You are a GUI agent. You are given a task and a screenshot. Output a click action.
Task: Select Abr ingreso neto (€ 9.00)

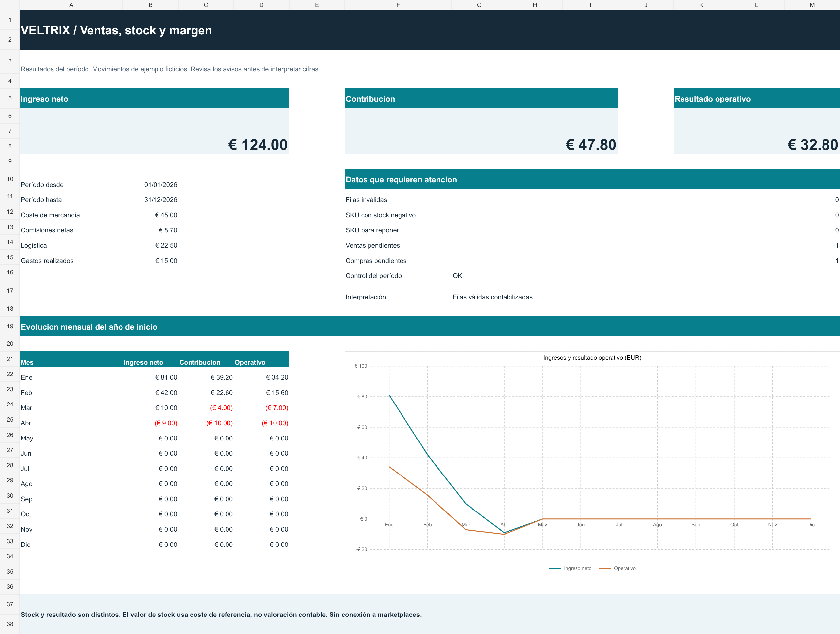(165, 423)
